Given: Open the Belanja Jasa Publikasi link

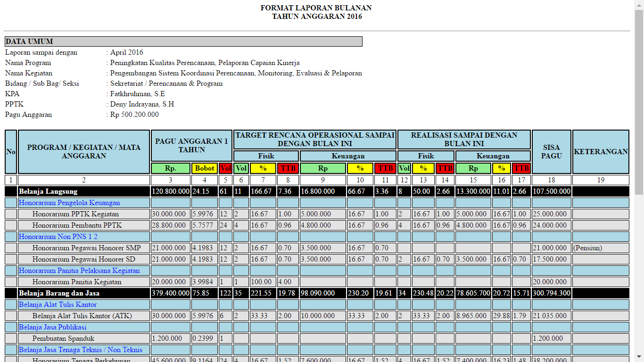Looking at the screenshot, I should point(53,327).
